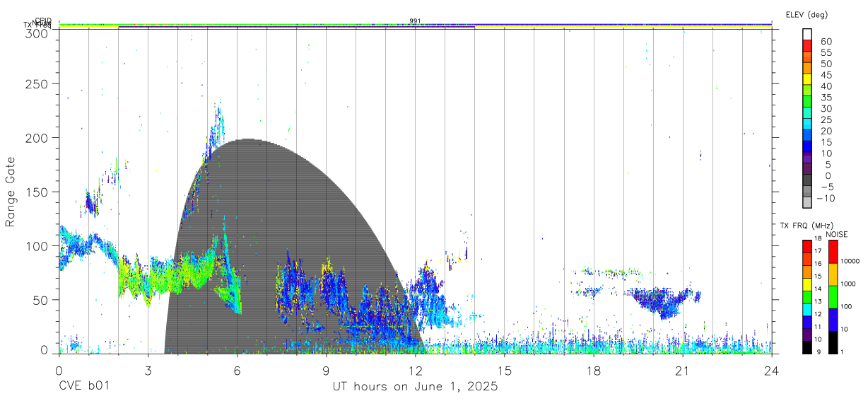Click the black bottom segment of NOISE colorbar

(x=833, y=341)
